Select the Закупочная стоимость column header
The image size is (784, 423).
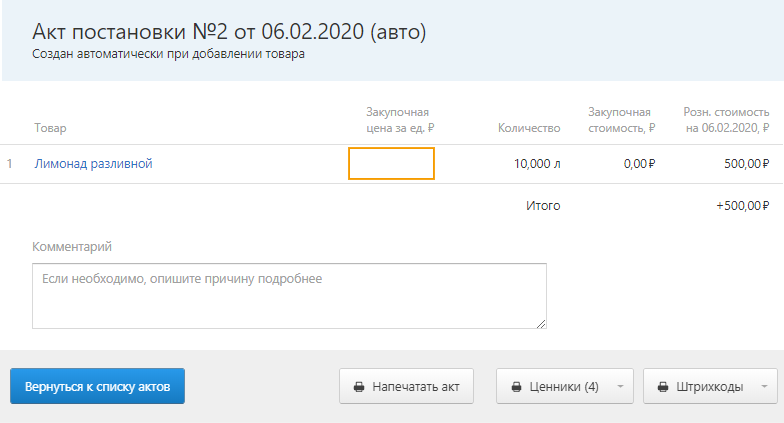pyautogui.click(x=622, y=120)
